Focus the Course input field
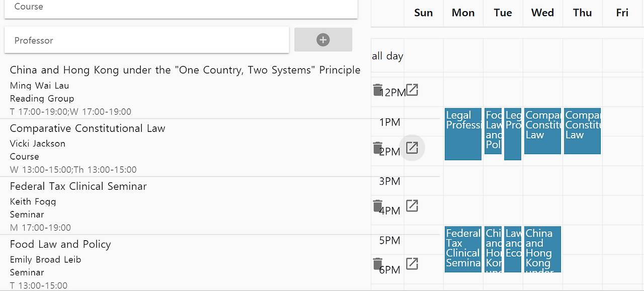Viewport: 644px width, 291px height. point(181,8)
